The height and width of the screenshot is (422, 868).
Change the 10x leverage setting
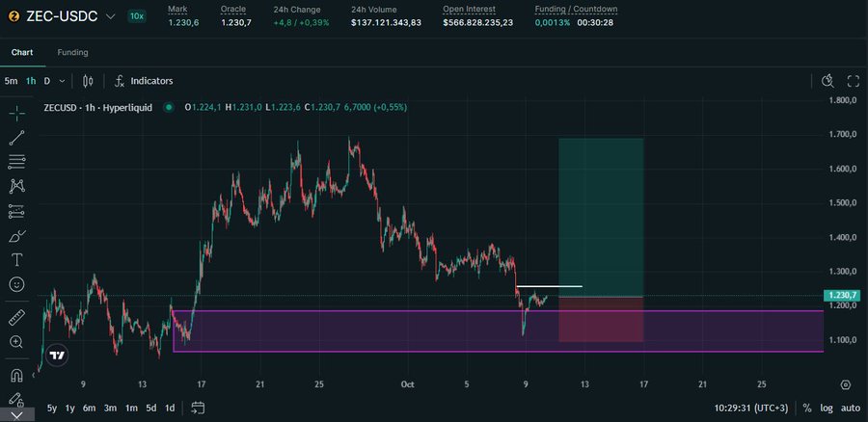(x=137, y=16)
